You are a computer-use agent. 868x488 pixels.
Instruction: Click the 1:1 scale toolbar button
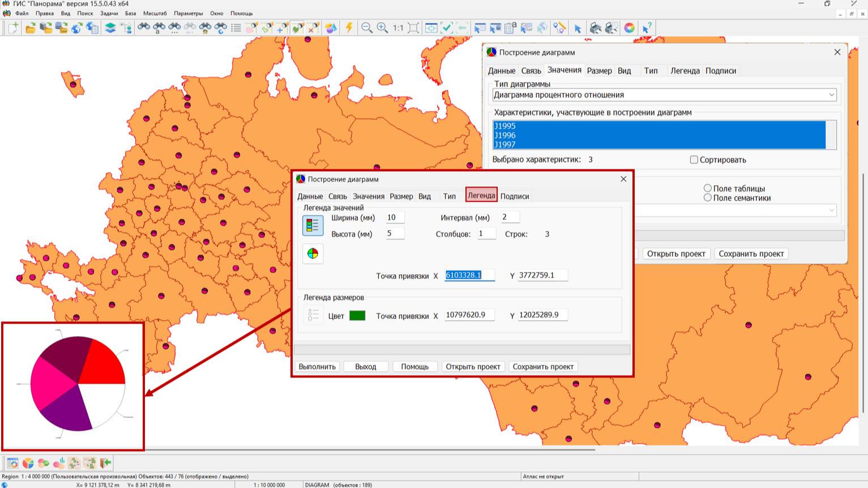398,28
